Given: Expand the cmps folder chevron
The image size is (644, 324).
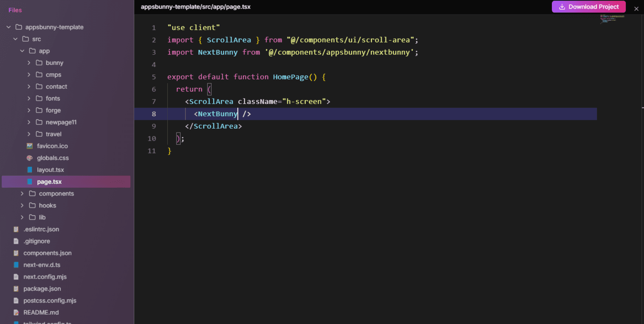Looking at the screenshot, I should pos(29,75).
